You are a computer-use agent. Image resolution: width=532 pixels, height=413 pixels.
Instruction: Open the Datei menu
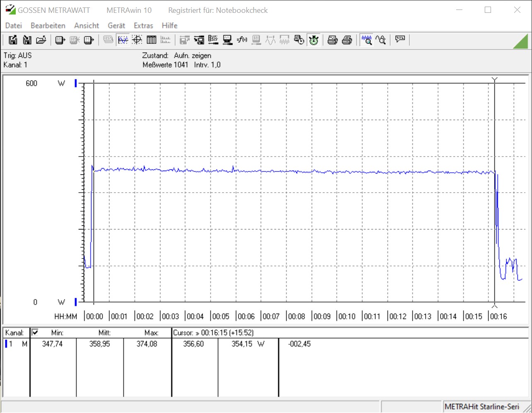coord(14,26)
